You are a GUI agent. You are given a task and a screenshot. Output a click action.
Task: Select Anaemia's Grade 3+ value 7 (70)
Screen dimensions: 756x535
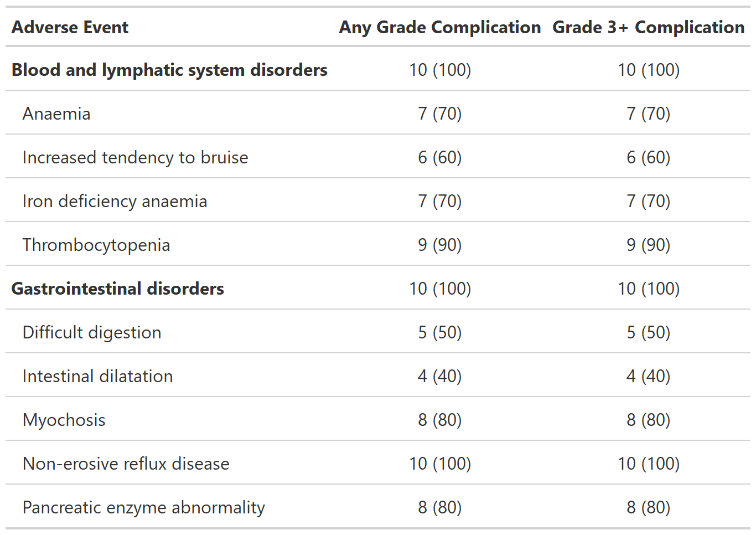click(648, 114)
